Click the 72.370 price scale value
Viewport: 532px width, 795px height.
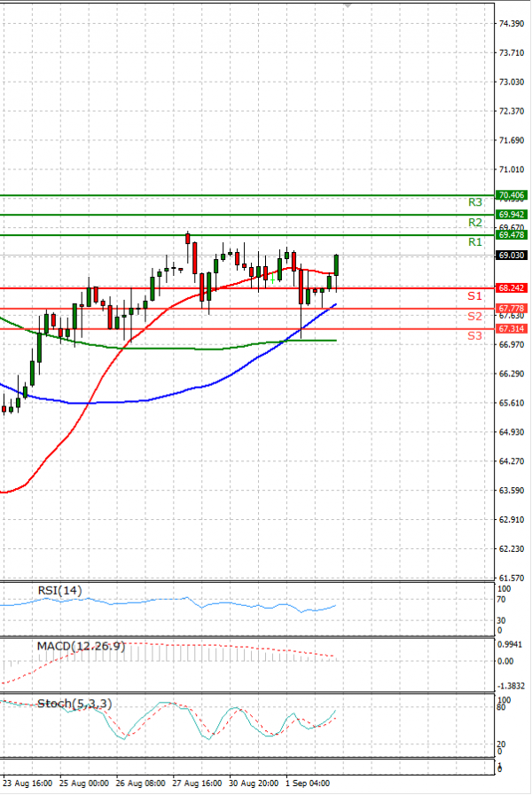(512, 111)
